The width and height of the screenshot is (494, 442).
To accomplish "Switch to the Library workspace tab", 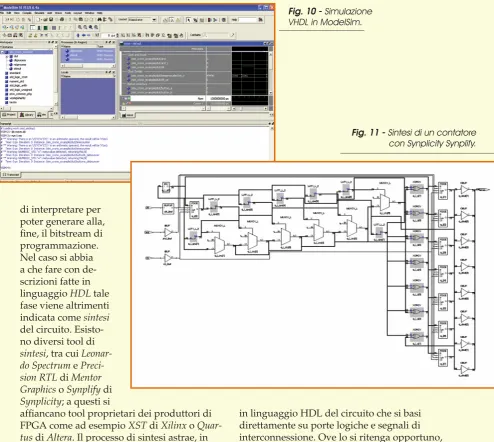I will click(27, 115).
